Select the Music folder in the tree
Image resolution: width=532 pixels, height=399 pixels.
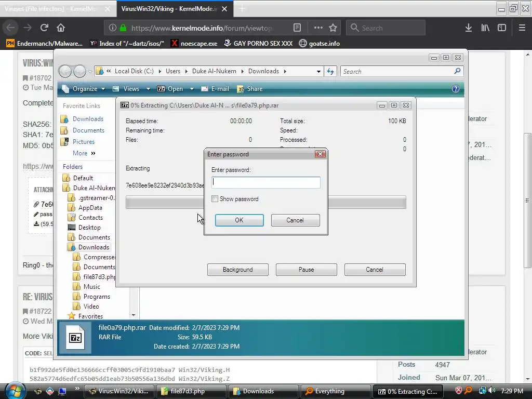click(91, 287)
